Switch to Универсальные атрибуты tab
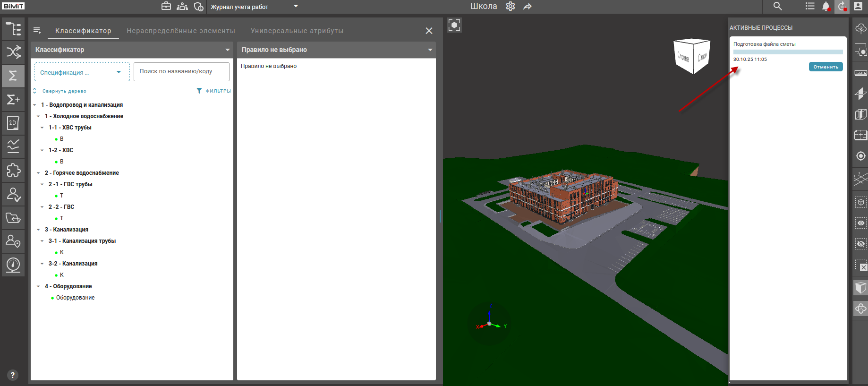 297,31
